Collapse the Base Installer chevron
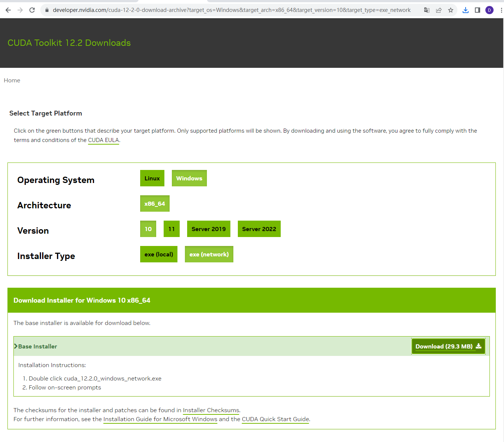This screenshot has height=442, width=504. pos(16,346)
